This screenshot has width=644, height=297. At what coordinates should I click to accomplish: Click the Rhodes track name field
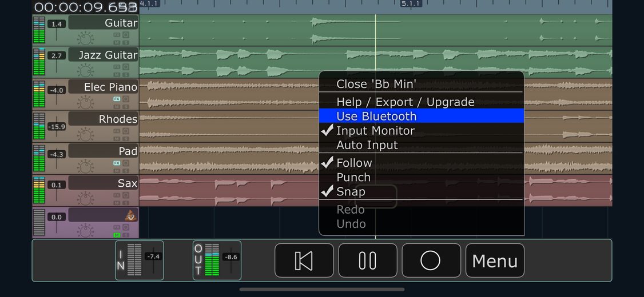[x=103, y=119]
